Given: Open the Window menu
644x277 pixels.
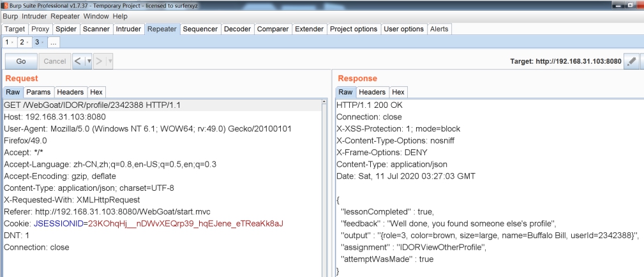Looking at the screenshot, I should pos(96,17).
